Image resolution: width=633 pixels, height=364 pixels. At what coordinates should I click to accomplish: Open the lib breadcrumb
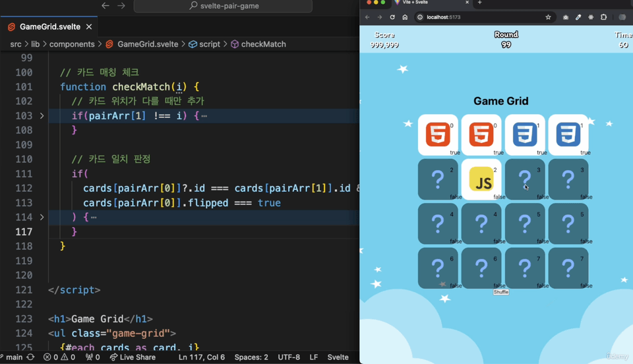pyautogui.click(x=36, y=44)
